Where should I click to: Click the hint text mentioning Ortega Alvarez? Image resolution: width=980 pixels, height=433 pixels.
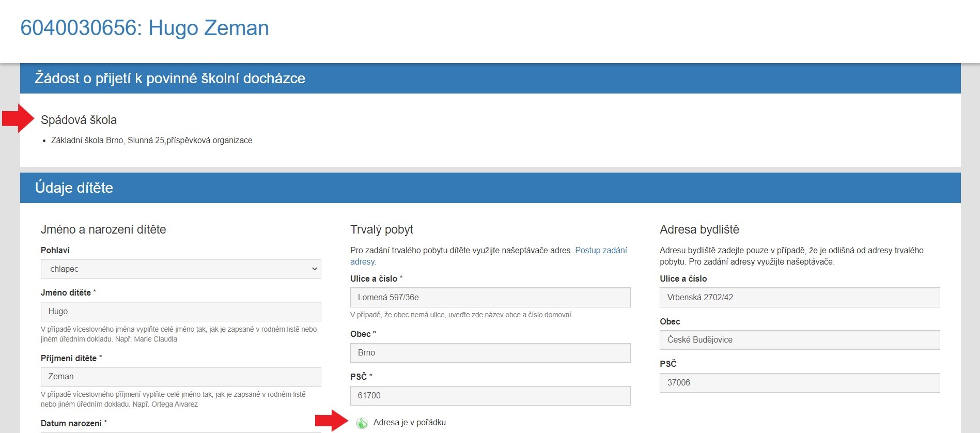[173, 399]
